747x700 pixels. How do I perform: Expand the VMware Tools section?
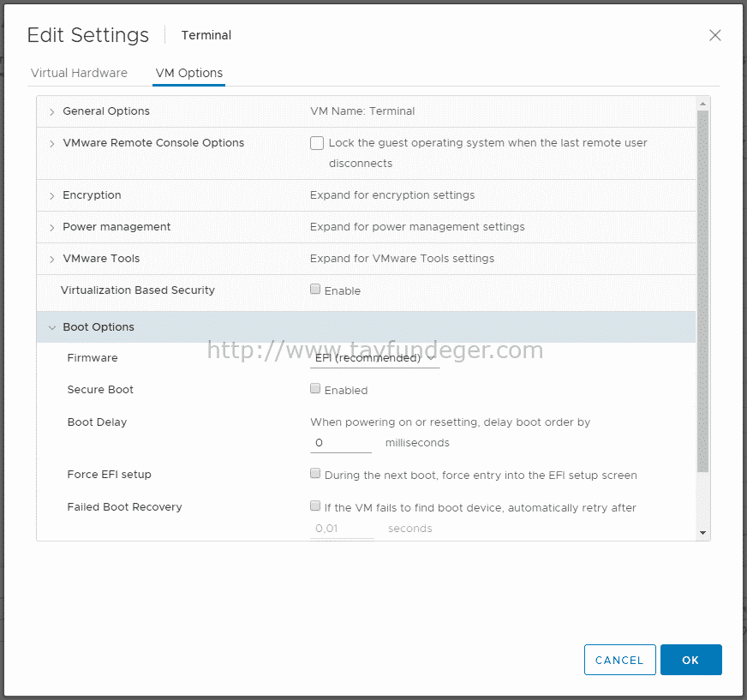52,260
